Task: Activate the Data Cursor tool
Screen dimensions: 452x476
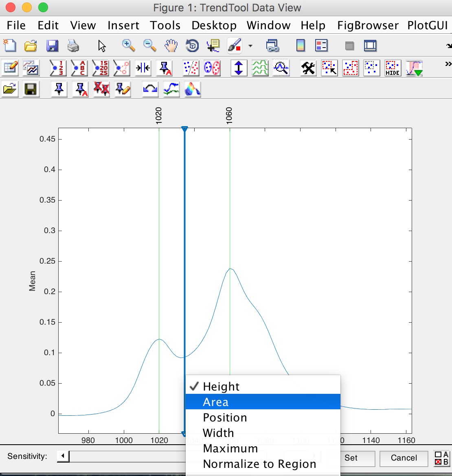Action: [213, 46]
